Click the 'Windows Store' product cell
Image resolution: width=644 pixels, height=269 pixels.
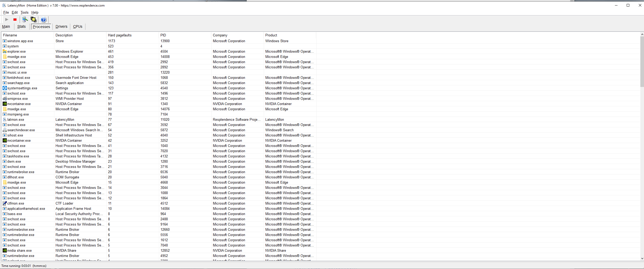pyautogui.click(x=277, y=41)
